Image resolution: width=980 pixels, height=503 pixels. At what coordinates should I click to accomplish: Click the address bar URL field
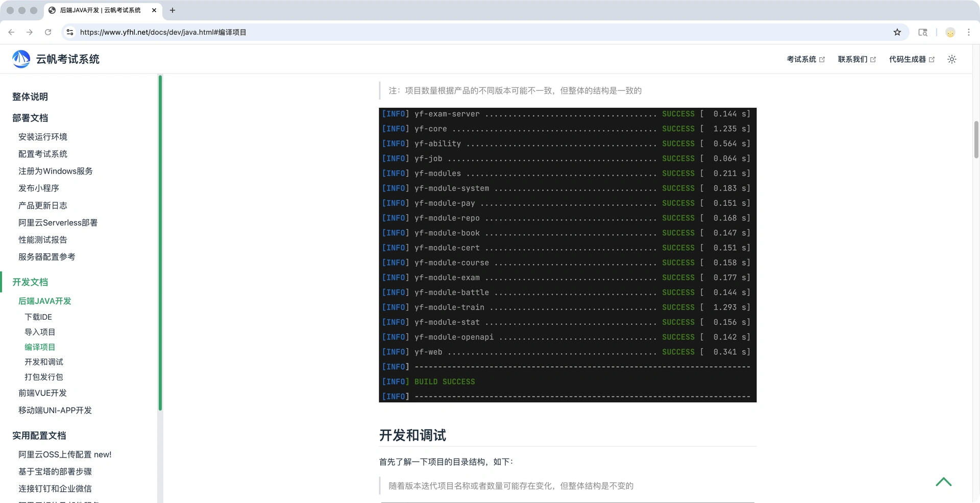point(485,32)
